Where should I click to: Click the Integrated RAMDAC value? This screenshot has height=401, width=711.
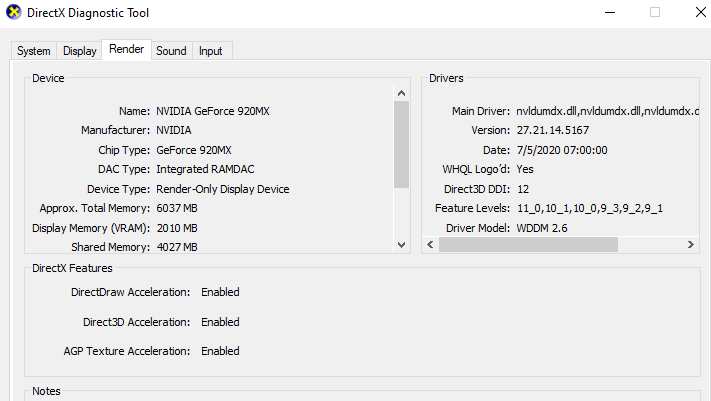[x=205, y=169]
